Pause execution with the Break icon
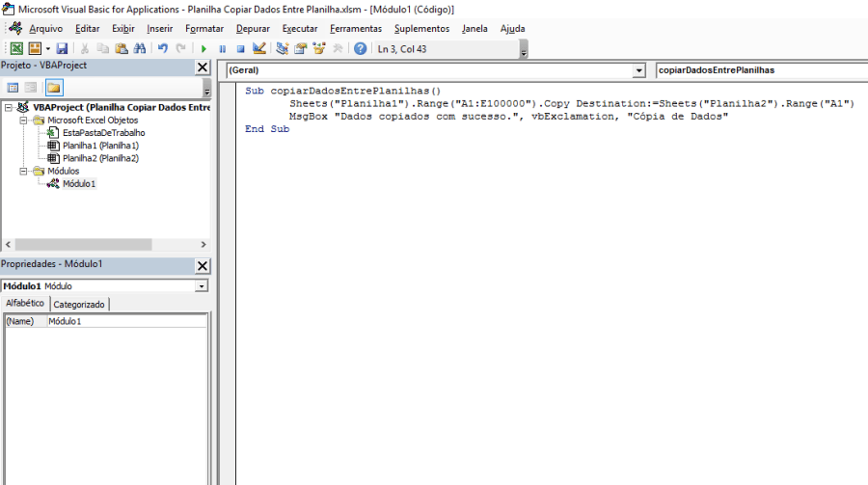 pos(223,49)
